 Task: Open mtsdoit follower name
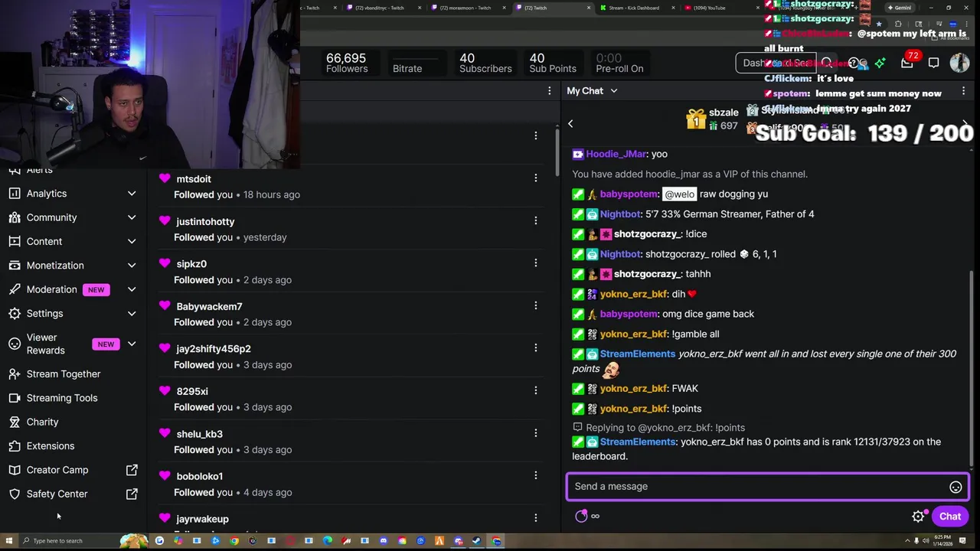pos(194,179)
